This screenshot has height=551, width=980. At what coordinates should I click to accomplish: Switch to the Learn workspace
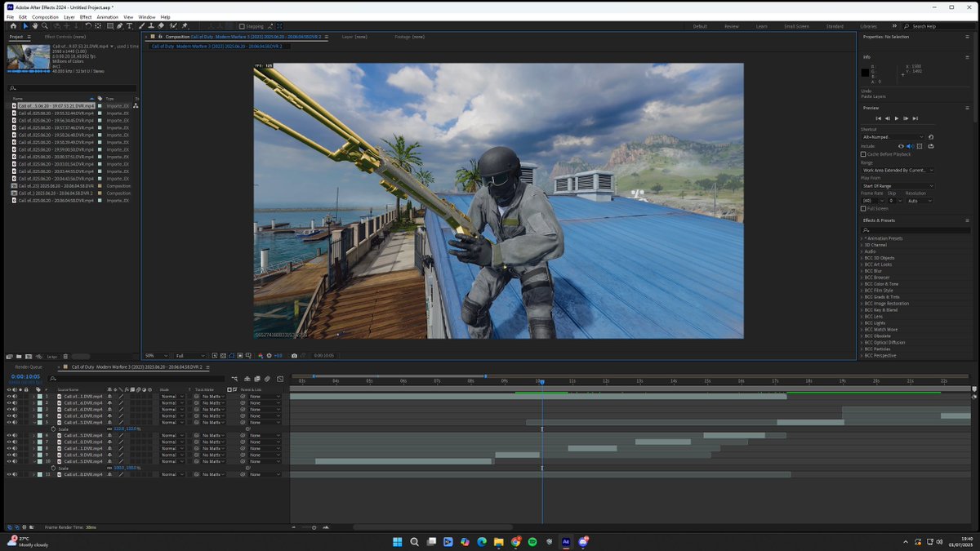pyautogui.click(x=761, y=26)
